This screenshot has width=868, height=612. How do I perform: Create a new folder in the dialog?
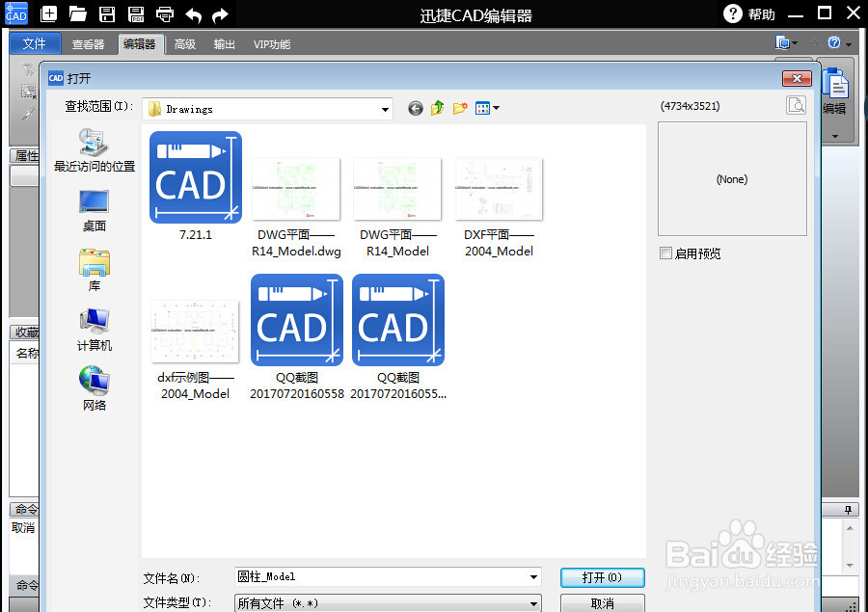point(459,108)
